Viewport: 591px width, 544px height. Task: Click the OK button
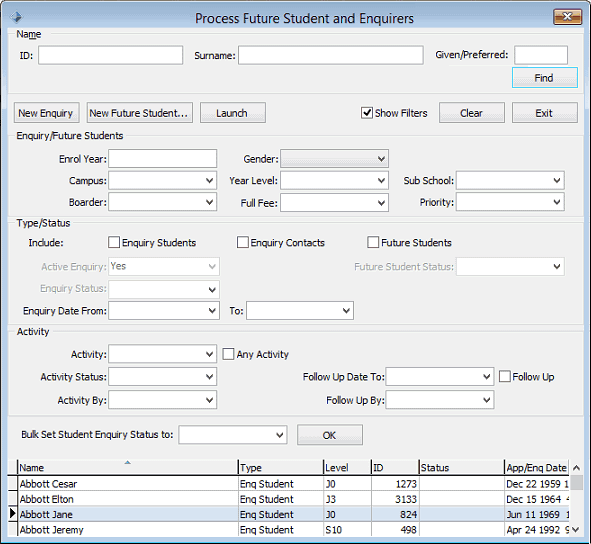pyautogui.click(x=330, y=435)
